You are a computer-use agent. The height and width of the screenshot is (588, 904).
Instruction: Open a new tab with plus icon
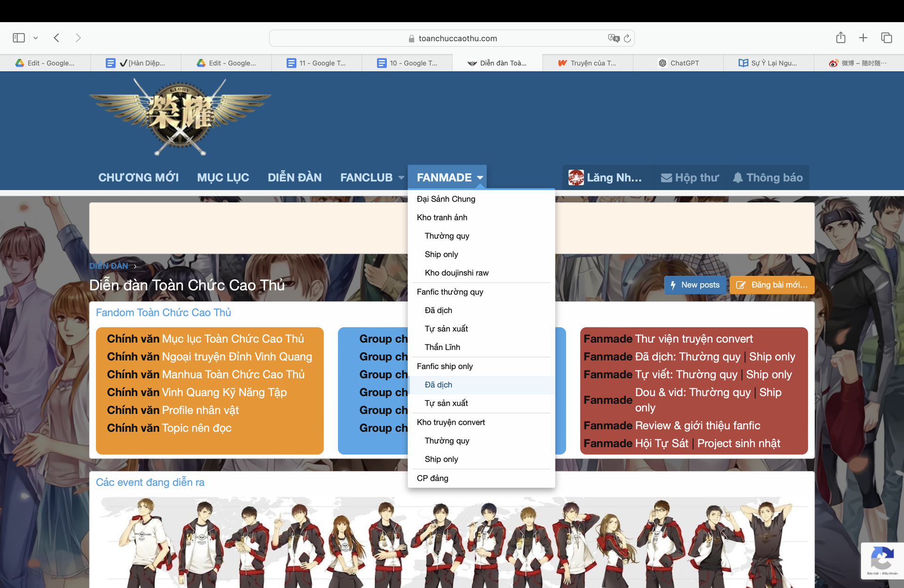(x=863, y=38)
